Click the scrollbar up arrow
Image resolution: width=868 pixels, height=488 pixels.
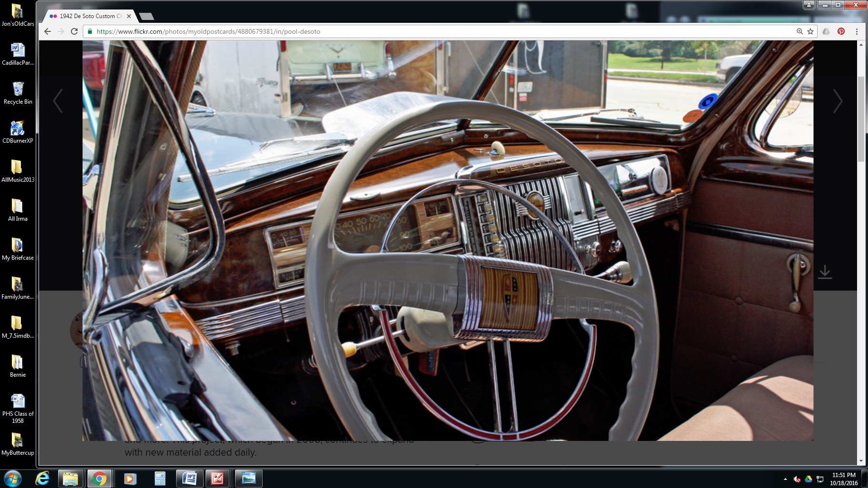click(x=861, y=44)
